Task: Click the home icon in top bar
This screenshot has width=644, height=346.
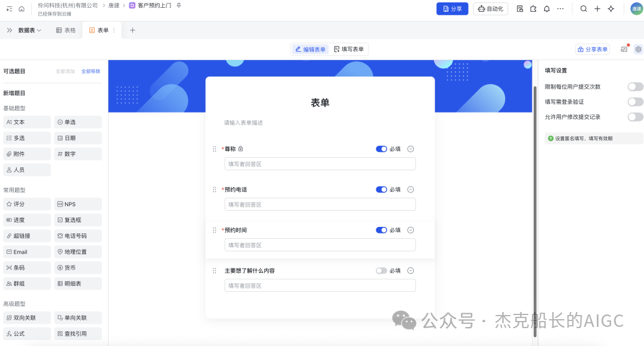Action: [x=21, y=8]
